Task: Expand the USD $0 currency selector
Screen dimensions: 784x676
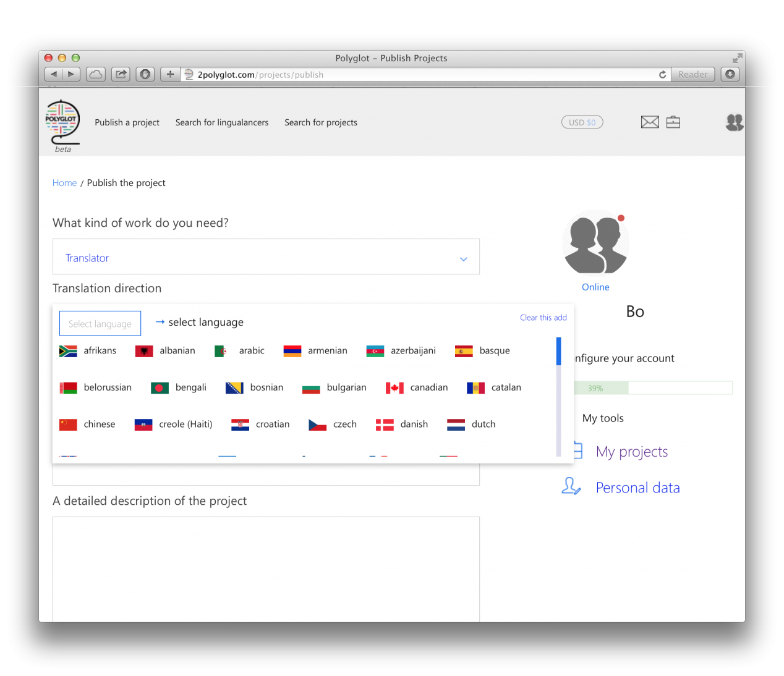Action: (582, 122)
